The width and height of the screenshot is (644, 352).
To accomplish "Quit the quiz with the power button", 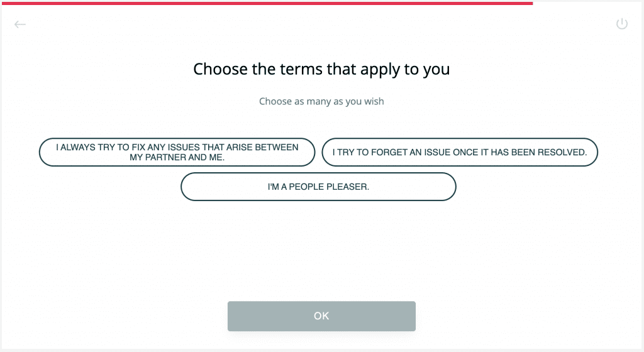I will coord(621,25).
